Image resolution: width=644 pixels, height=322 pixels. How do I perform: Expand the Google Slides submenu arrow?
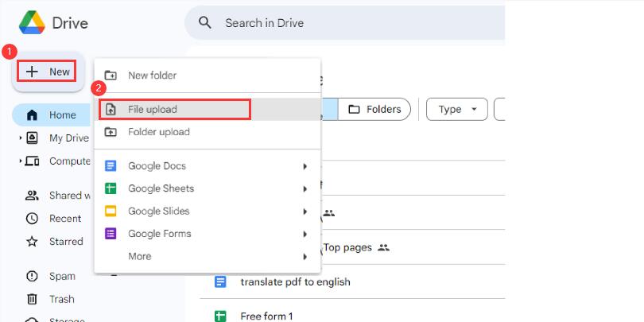coord(305,211)
